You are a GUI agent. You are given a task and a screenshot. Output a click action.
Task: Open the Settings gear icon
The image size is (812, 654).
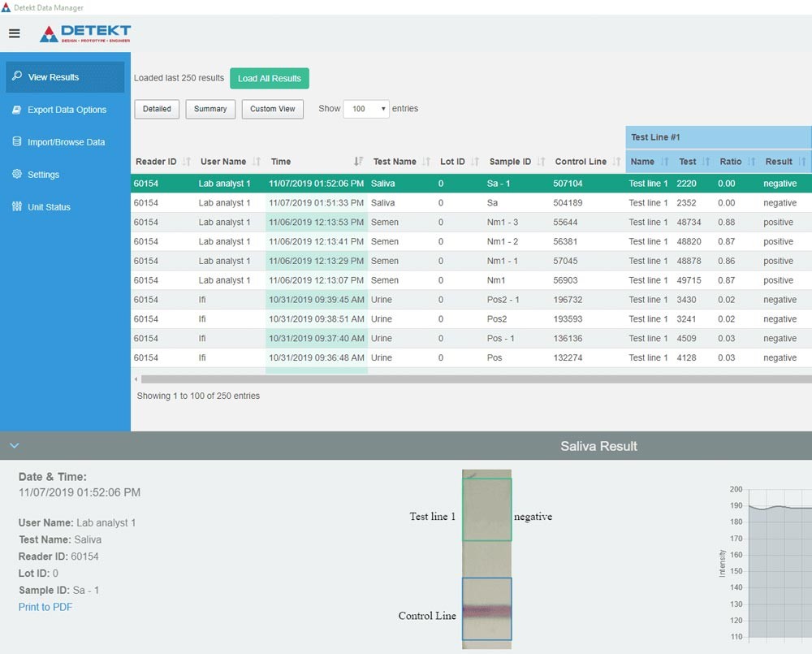(17, 174)
